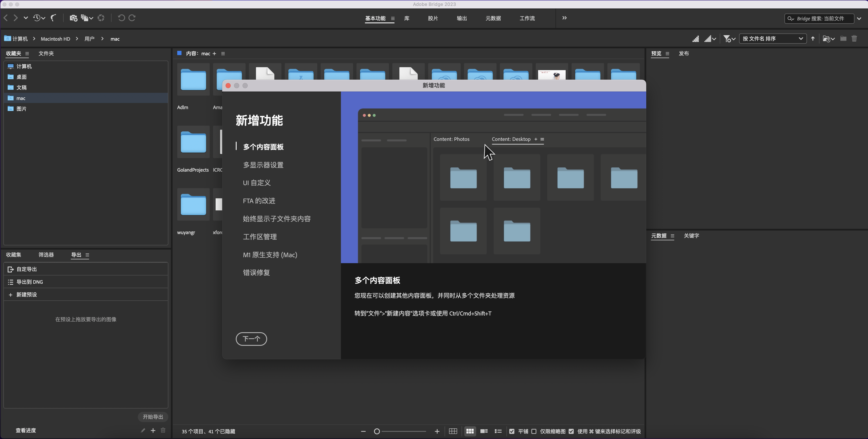This screenshot has width=868, height=439.
Task: Toggle the ⌘ key labels and ratings checkbox
Action: point(571,431)
